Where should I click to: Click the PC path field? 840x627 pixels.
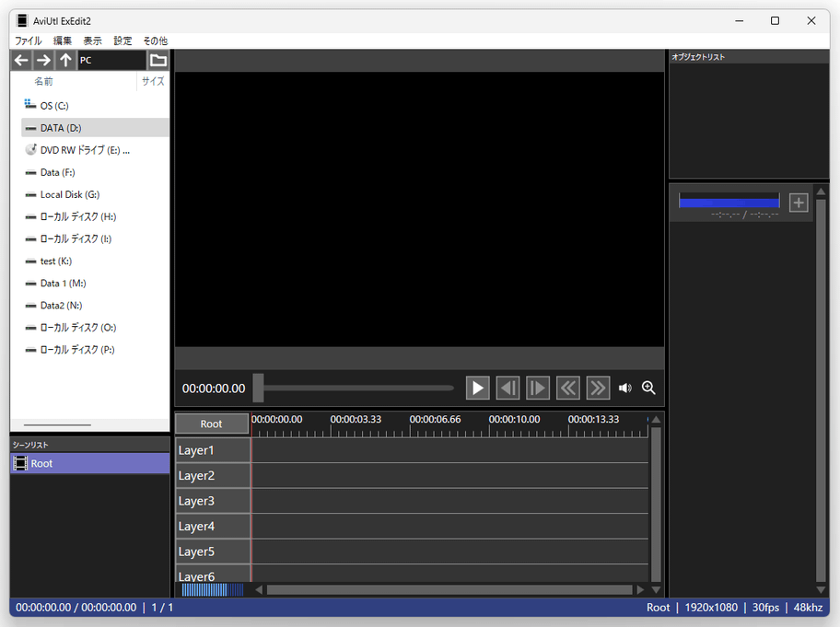(111, 60)
